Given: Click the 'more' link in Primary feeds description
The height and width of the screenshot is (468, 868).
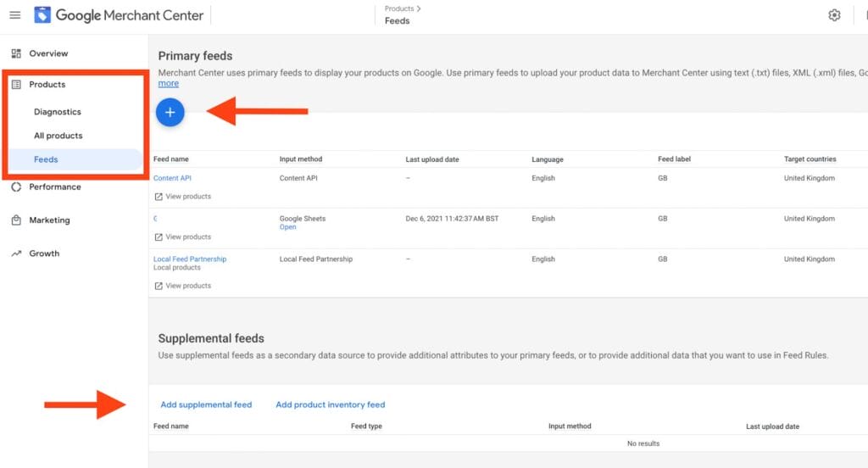Looking at the screenshot, I should pos(169,83).
